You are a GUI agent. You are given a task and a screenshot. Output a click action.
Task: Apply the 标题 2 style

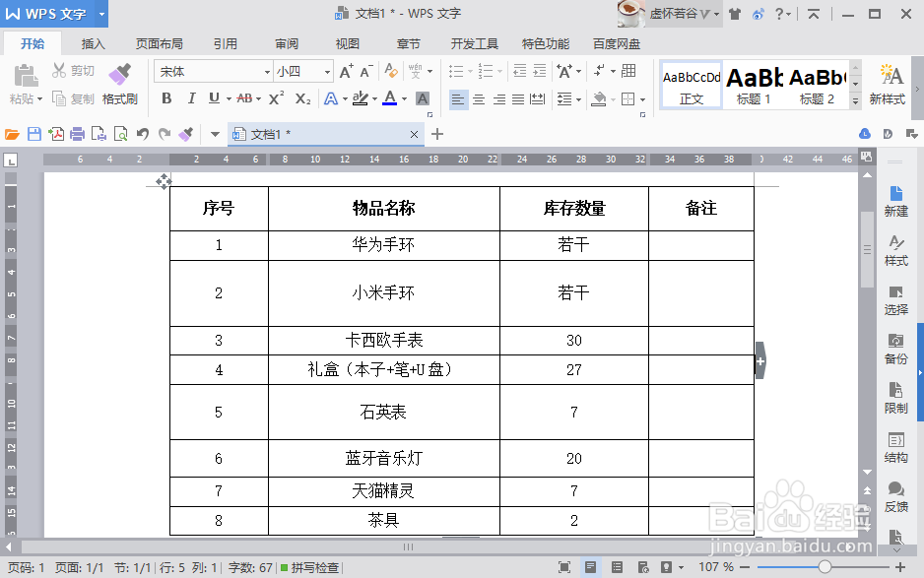point(817,86)
